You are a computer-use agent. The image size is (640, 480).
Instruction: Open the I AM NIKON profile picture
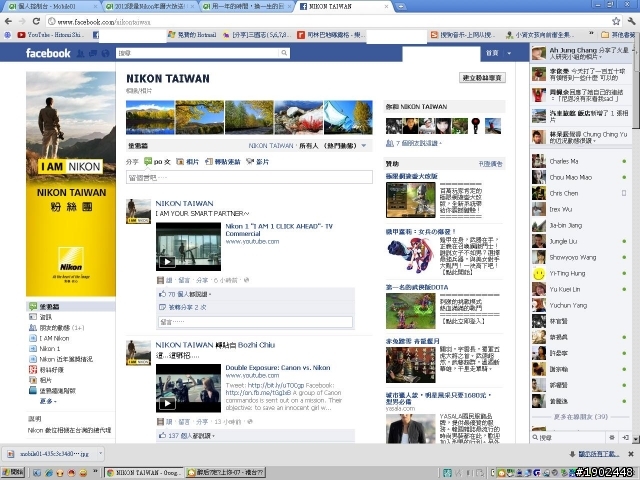pyautogui.click(x=71, y=184)
